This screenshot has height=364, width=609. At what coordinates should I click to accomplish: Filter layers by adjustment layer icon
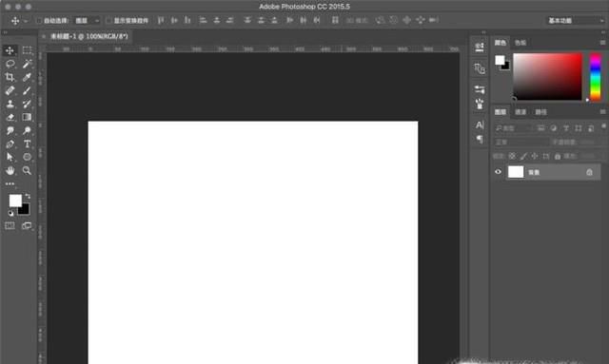(x=554, y=128)
